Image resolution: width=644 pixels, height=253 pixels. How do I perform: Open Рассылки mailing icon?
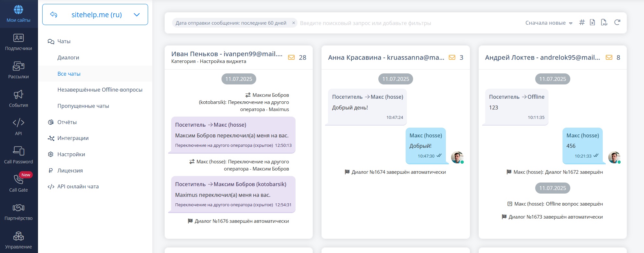click(x=19, y=66)
